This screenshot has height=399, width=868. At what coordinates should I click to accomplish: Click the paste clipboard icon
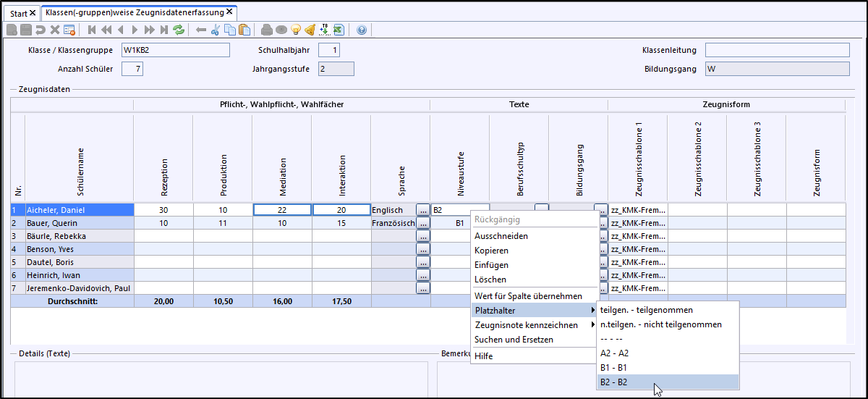(244, 30)
